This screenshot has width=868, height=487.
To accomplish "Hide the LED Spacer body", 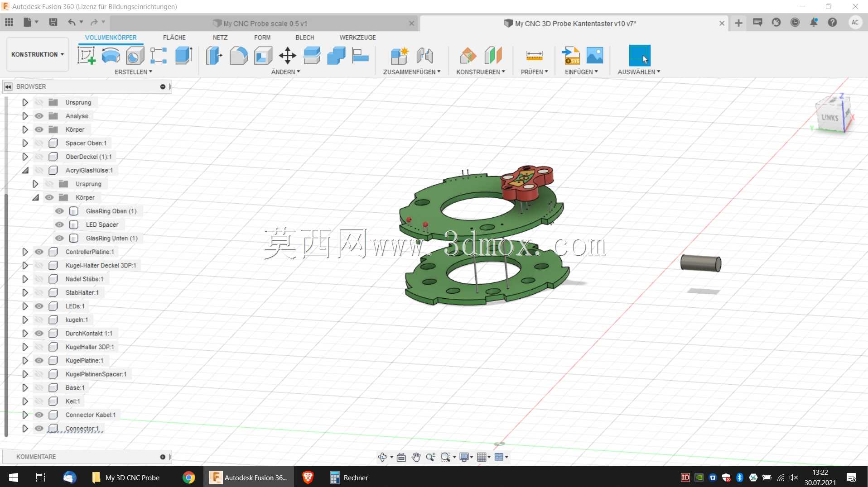I will click(59, 224).
